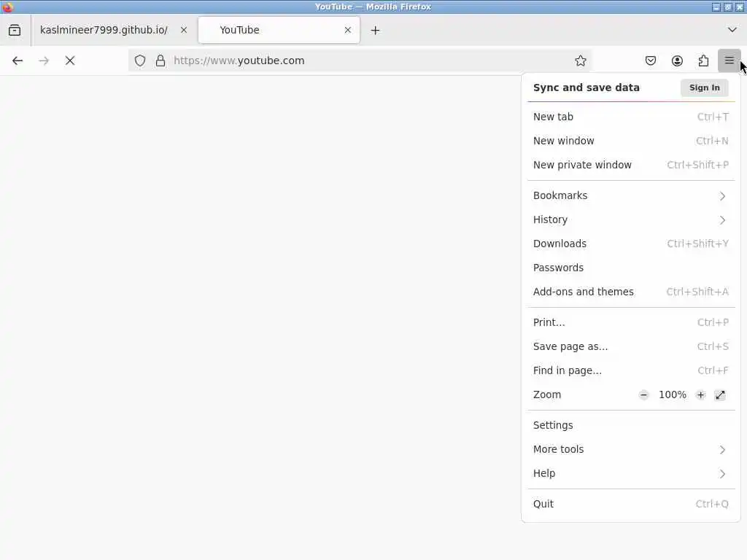Screen dimensions: 747x560
Task: Click the Firefox logo in title bar
Action: pyautogui.click(x=7, y=7)
